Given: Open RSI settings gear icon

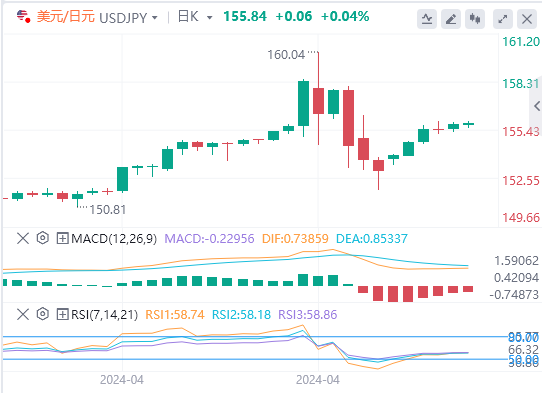Looking at the screenshot, I should point(43,314).
